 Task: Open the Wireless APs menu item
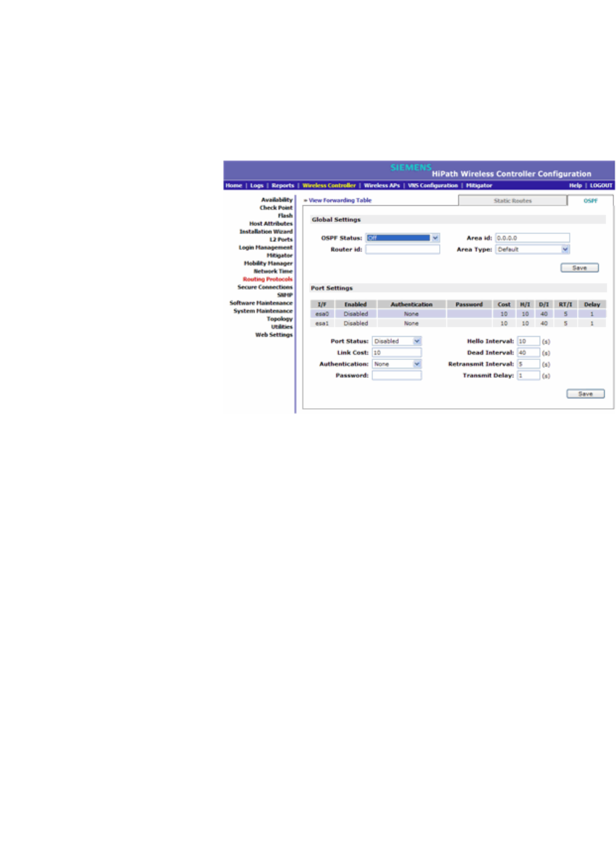click(382, 186)
